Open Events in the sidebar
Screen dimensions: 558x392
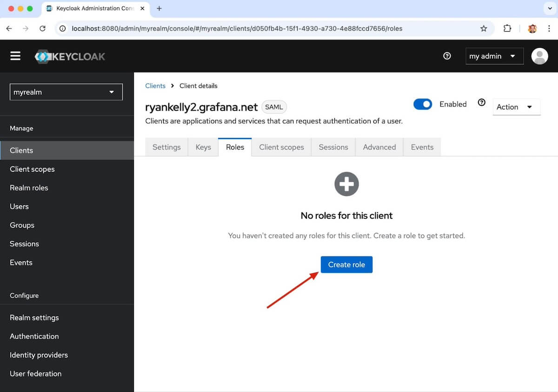click(67, 262)
